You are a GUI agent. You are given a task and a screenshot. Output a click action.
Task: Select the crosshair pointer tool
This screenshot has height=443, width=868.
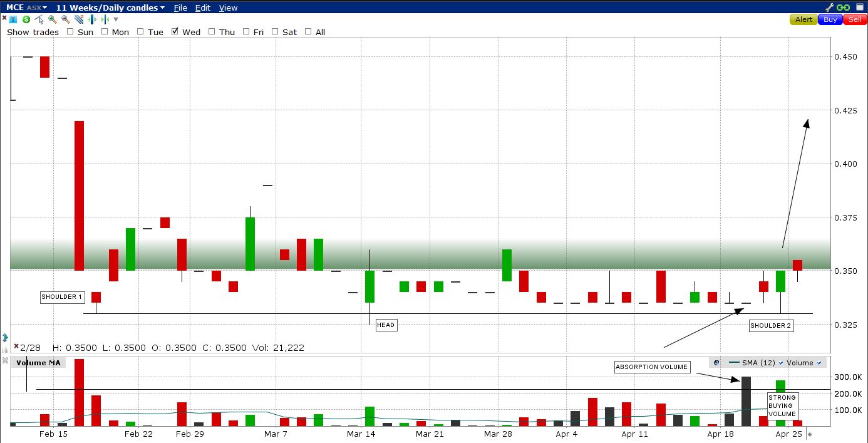39,19
